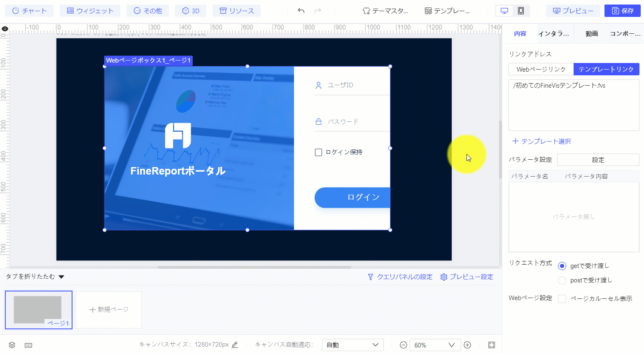Open the 3D components menu

[191, 11]
